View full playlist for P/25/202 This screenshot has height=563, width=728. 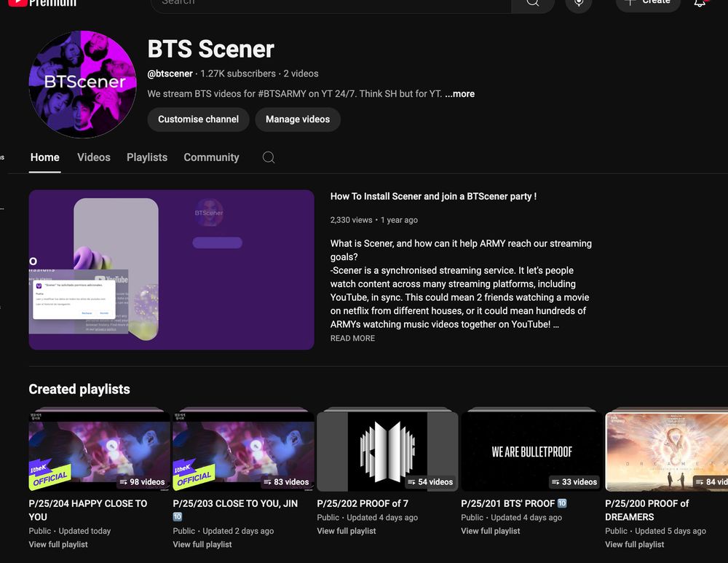[x=347, y=530]
